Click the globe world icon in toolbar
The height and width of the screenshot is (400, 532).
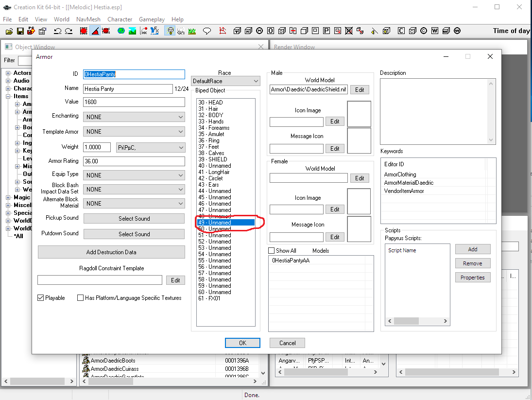(120, 31)
